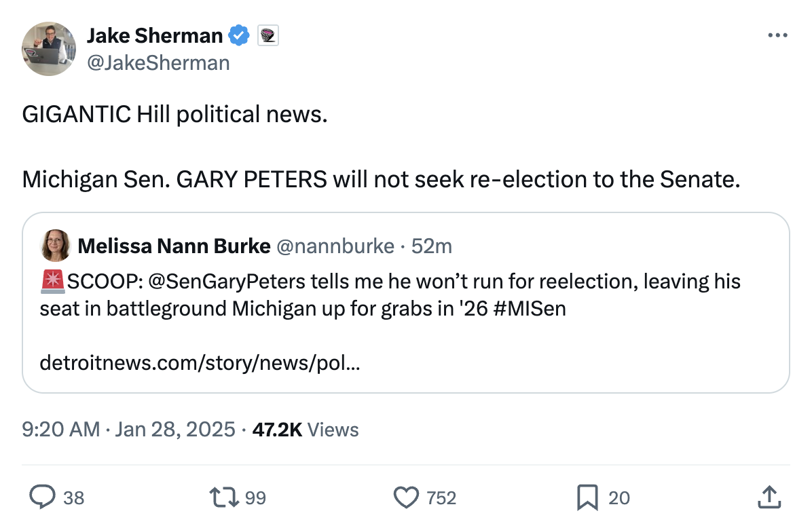Click the Jake Sherman display name
Image resolution: width=812 pixels, height=528 pixels.
(x=155, y=35)
